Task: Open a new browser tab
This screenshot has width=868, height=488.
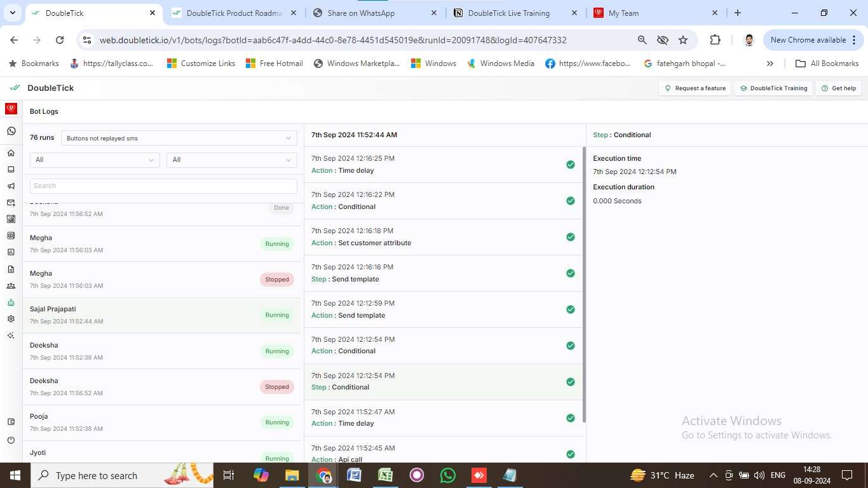Action: pos(738,13)
